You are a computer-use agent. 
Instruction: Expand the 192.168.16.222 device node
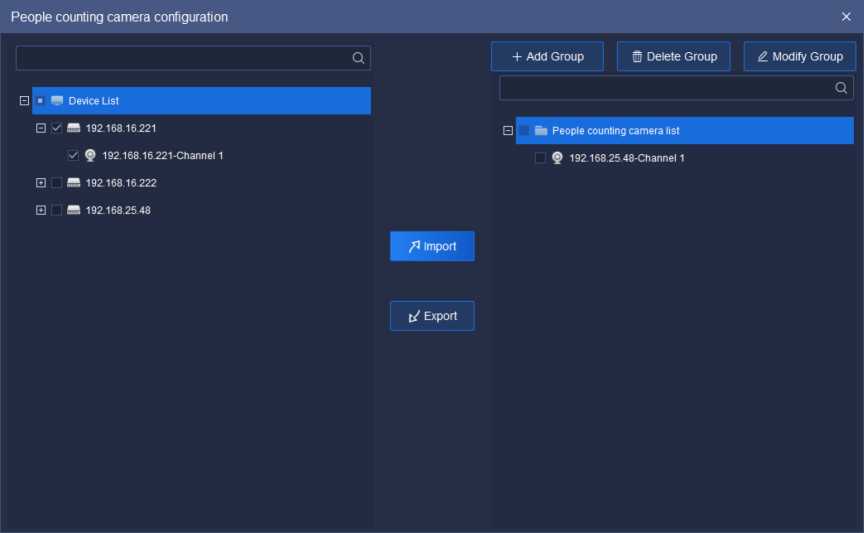(x=41, y=183)
